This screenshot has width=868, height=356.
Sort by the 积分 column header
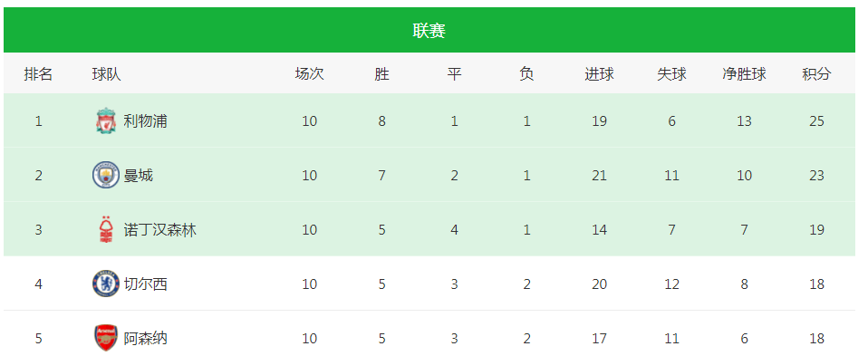(816, 73)
